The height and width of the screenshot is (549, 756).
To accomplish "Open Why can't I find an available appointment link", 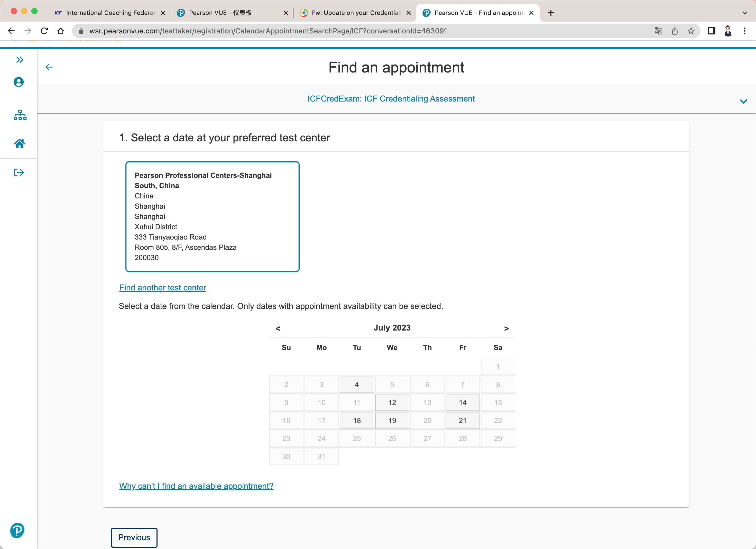I will click(x=196, y=486).
